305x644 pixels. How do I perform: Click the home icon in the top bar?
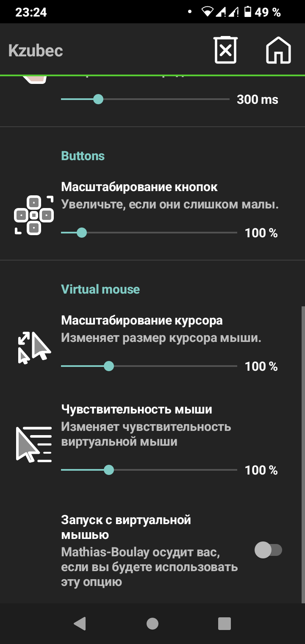pyautogui.click(x=278, y=50)
